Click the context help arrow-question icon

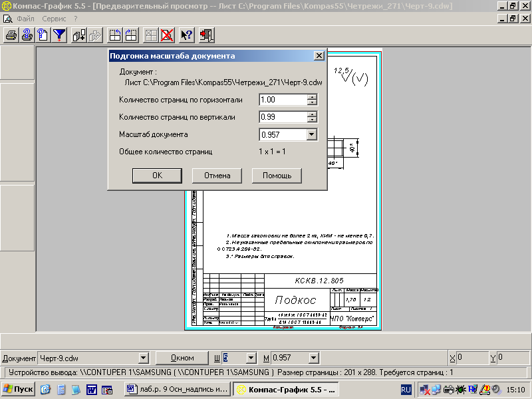point(187,35)
